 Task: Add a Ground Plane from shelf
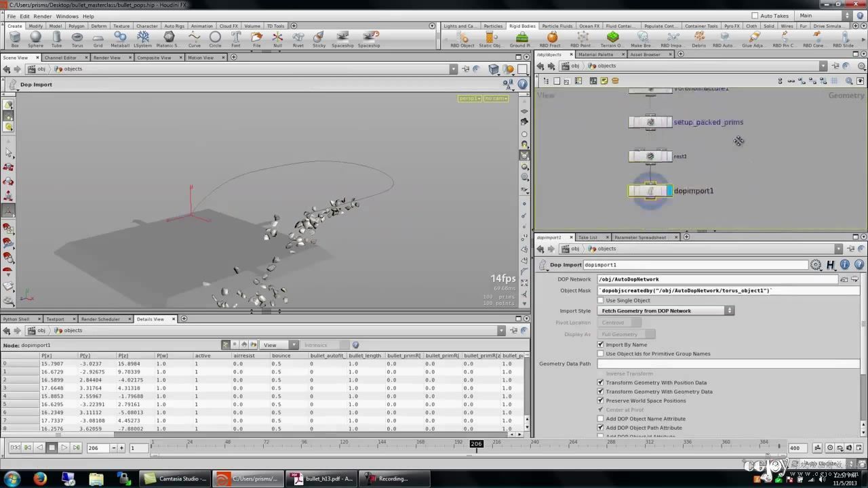click(x=521, y=39)
